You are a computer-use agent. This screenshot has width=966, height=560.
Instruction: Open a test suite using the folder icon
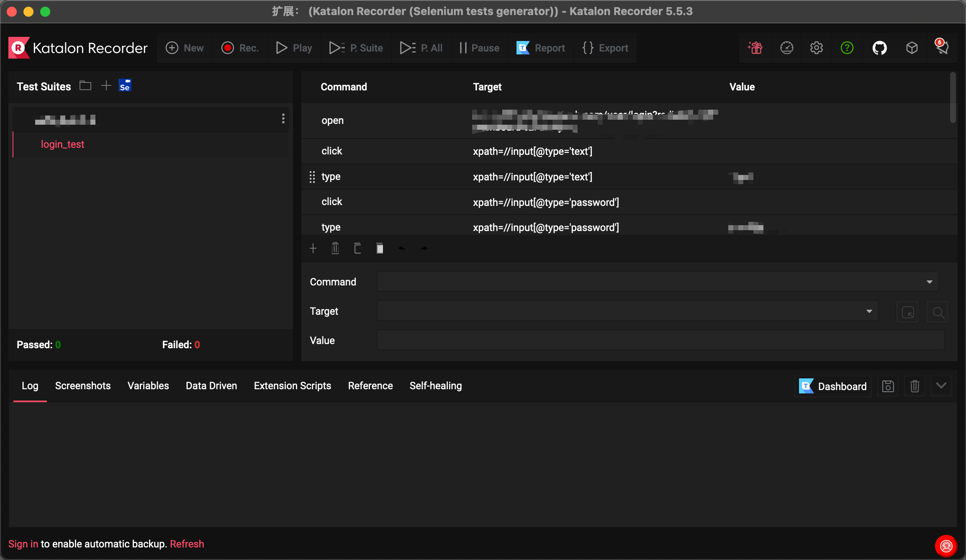coord(85,86)
